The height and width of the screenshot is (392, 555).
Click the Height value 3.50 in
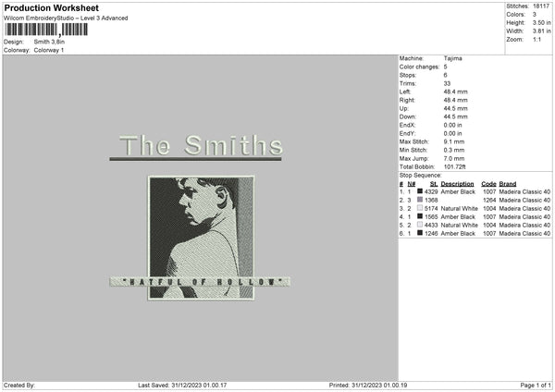click(x=541, y=22)
